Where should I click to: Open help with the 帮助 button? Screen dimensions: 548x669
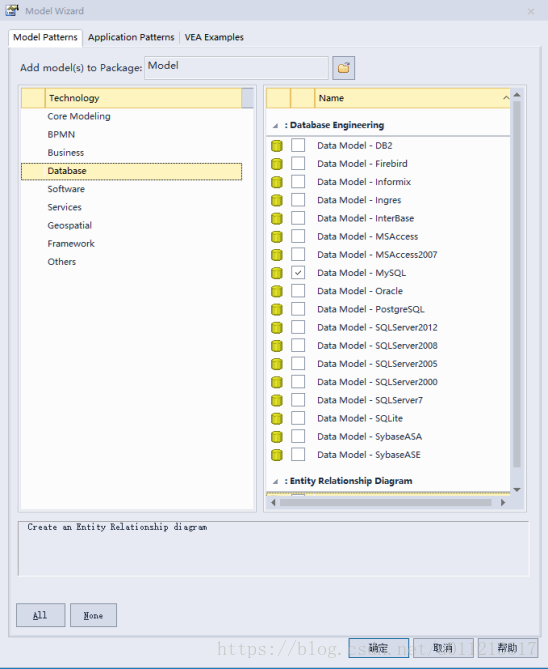(x=507, y=648)
